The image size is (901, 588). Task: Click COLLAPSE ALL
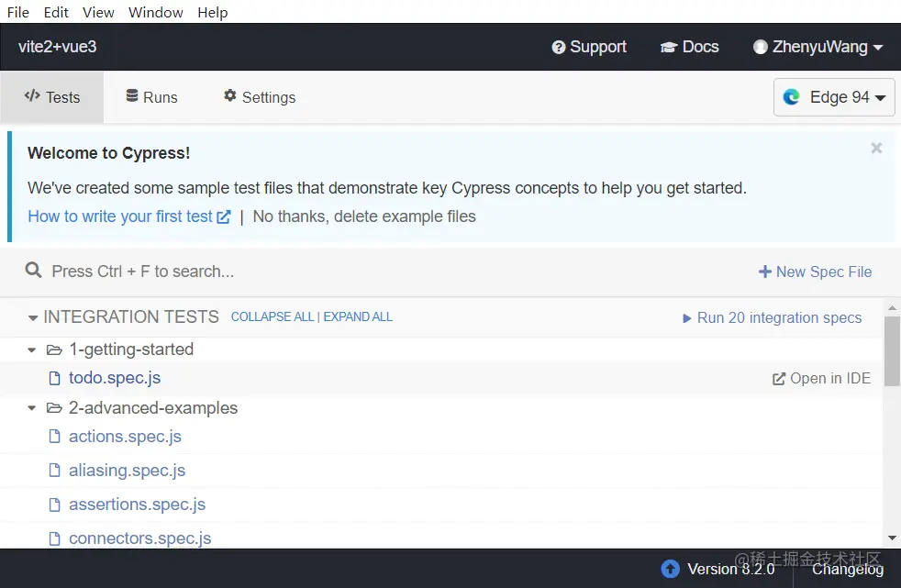pos(273,317)
